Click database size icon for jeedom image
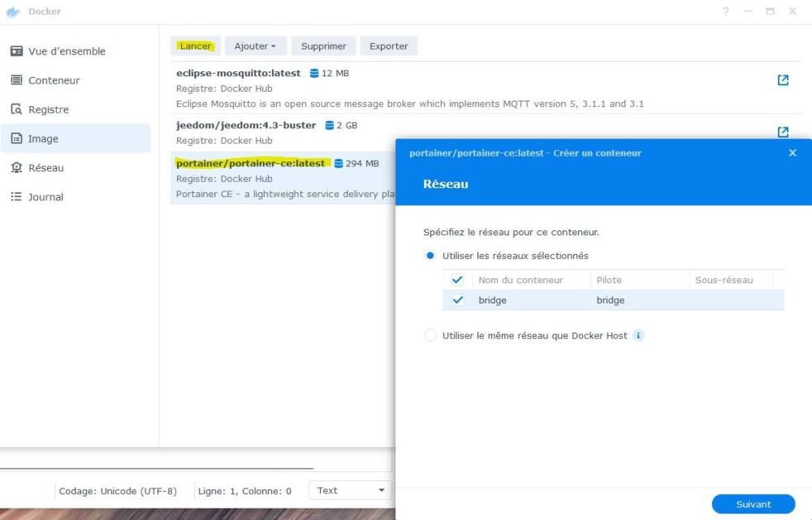 click(329, 125)
